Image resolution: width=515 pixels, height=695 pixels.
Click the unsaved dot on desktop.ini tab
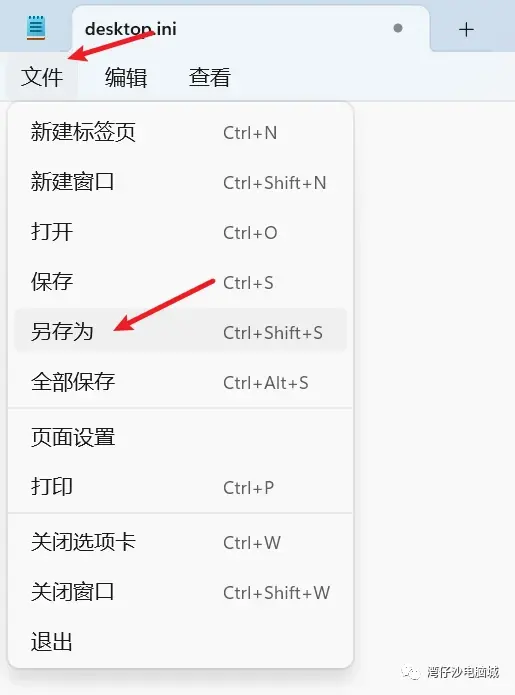pos(398,28)
